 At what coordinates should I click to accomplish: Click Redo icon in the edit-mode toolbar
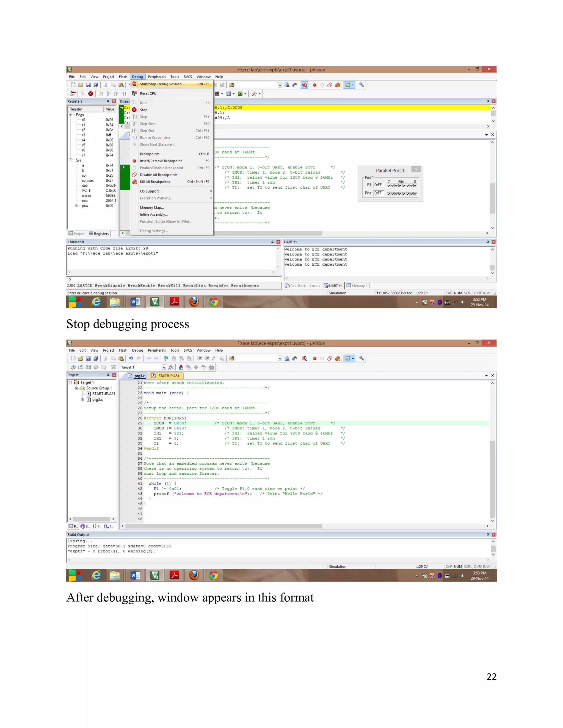pyautogui.click(x=139, y=358)
